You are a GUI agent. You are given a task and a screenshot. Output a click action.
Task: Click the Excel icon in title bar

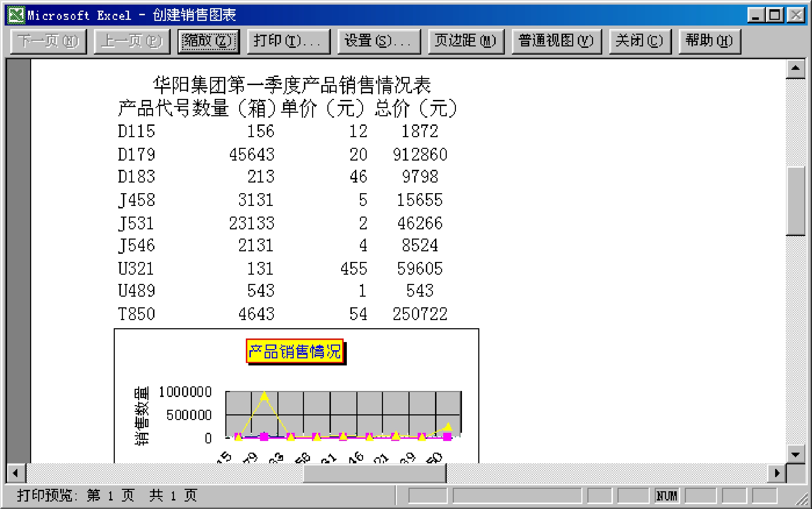pos(16,15)
